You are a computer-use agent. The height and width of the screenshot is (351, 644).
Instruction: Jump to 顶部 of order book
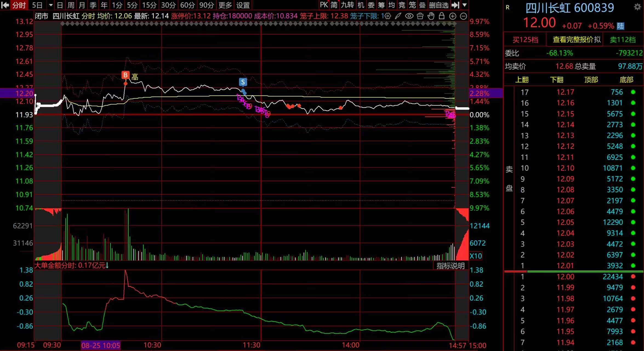(591, 80)
